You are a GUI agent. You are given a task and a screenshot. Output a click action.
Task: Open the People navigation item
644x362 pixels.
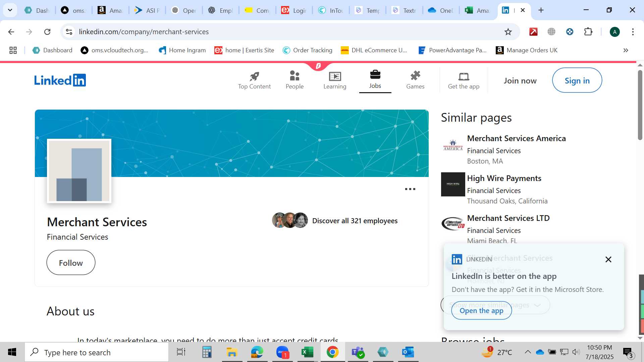tap(294, 80)
